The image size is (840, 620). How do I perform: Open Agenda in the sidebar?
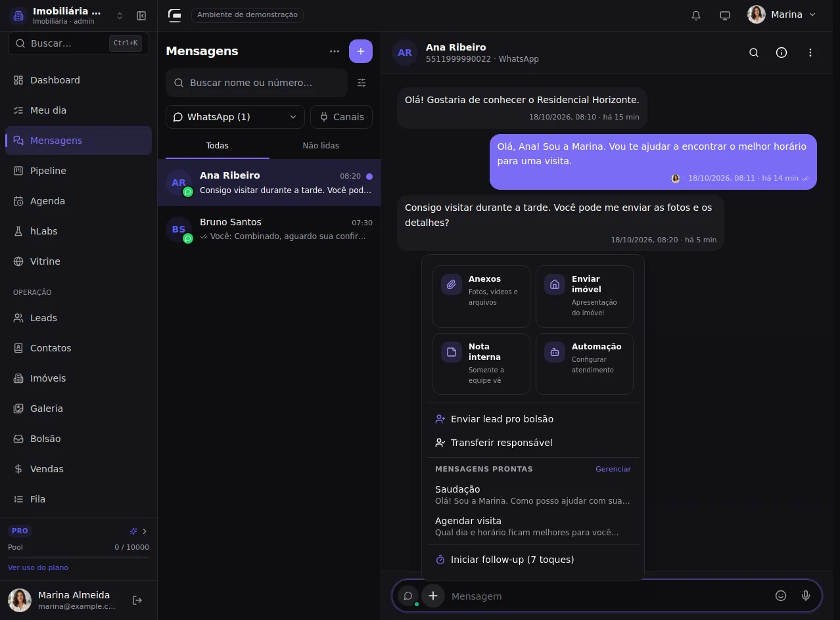click(78, 201)
